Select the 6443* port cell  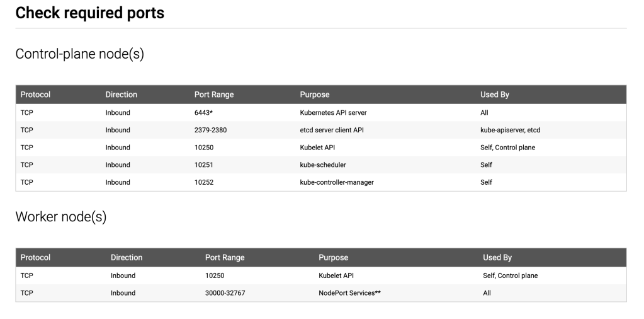(x=204, y=113)
